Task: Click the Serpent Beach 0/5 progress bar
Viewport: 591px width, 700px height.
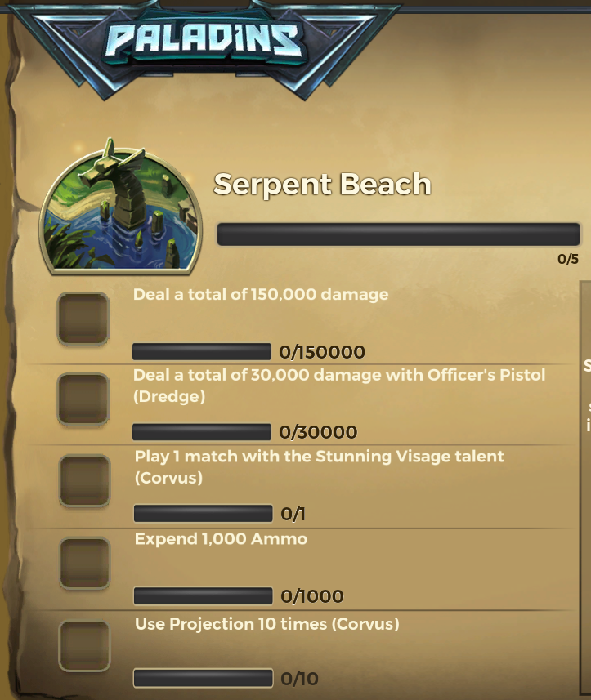Action: (398, 234)
